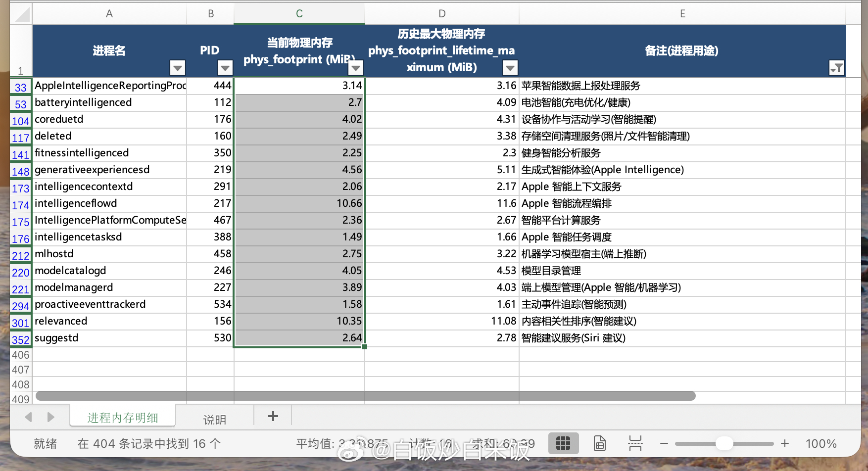Open the 进程名 column filter dropdown
Image resolution: width=868 pixels, height=471 pixels.
(177, 67)
